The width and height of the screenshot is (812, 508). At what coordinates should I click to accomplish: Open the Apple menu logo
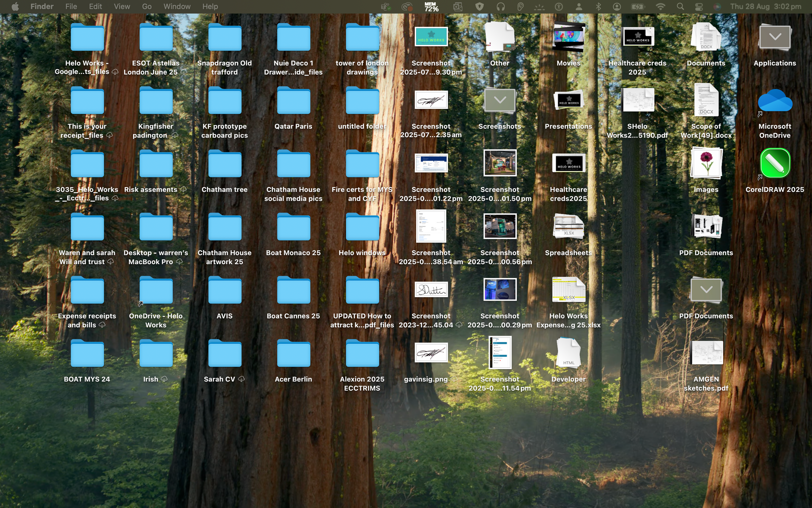pos(15,6)
